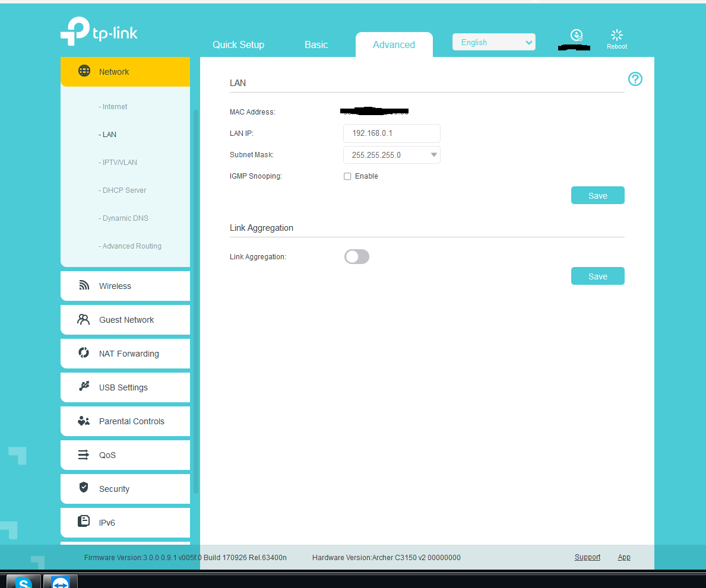Open help via question mark icon

coord(635,79)
